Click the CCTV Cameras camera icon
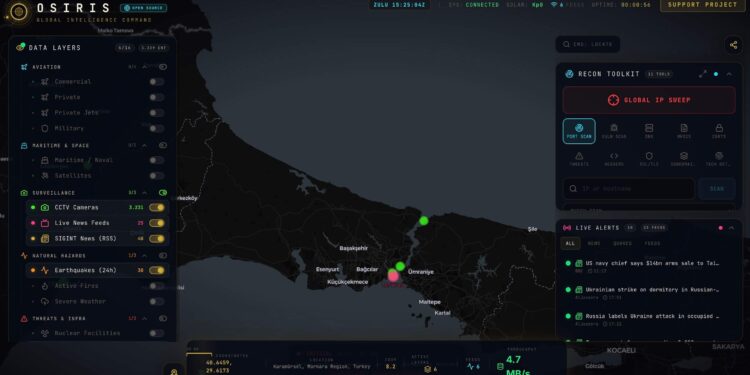Viewport: 750px width, 375px height. pos(44,207)
